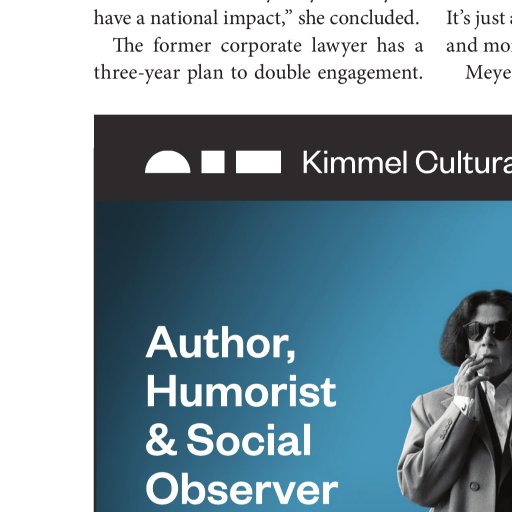Pick the blue gradient background of the ad

coord(267,267)
